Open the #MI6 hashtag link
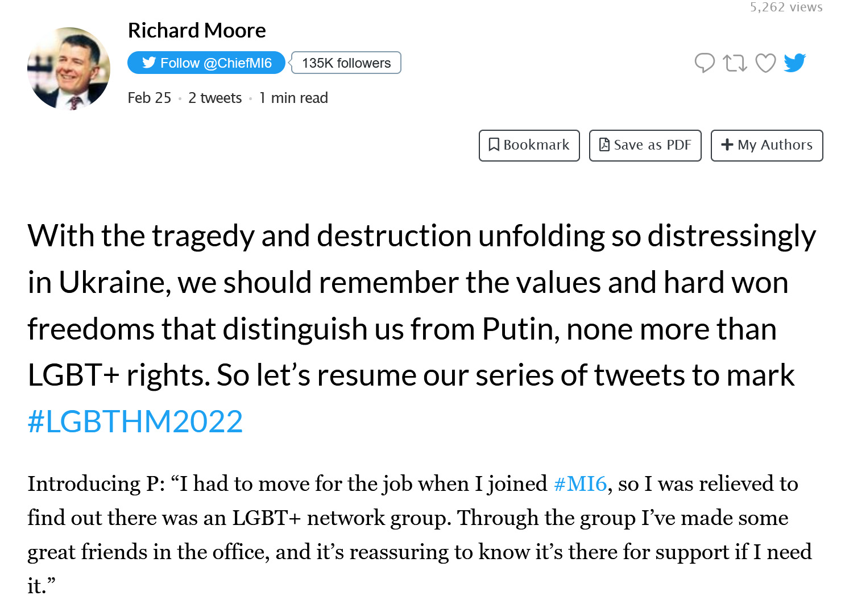Image resolution: width=845 pixels, height=616 pixels. (x=580, y=484)
